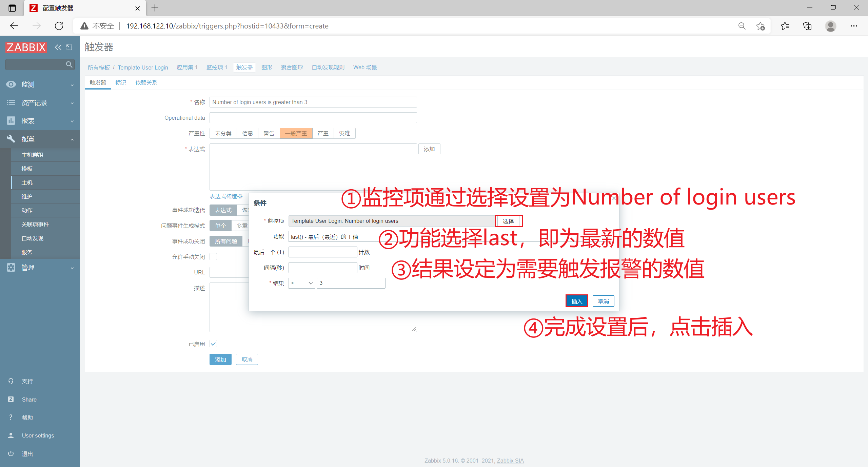Add page to favorites star icon
The width and height of the screenshot is (868, 467).
tap(761, 26)
